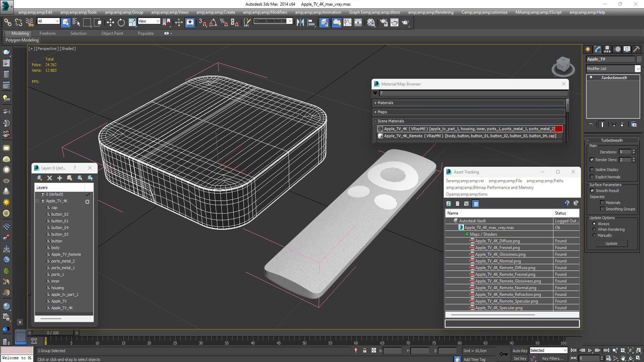
Task: Click the Play Animation button
Action: [x=590, y=350]
